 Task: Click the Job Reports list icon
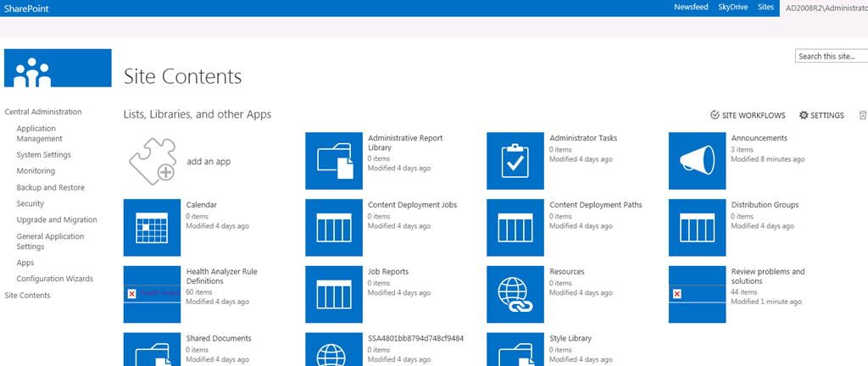point(334,294)
